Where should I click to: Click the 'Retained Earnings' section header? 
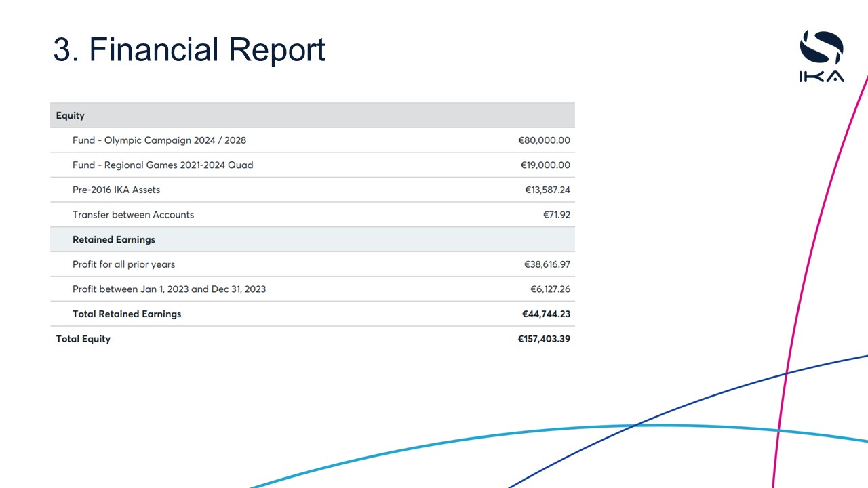[114, 239]
